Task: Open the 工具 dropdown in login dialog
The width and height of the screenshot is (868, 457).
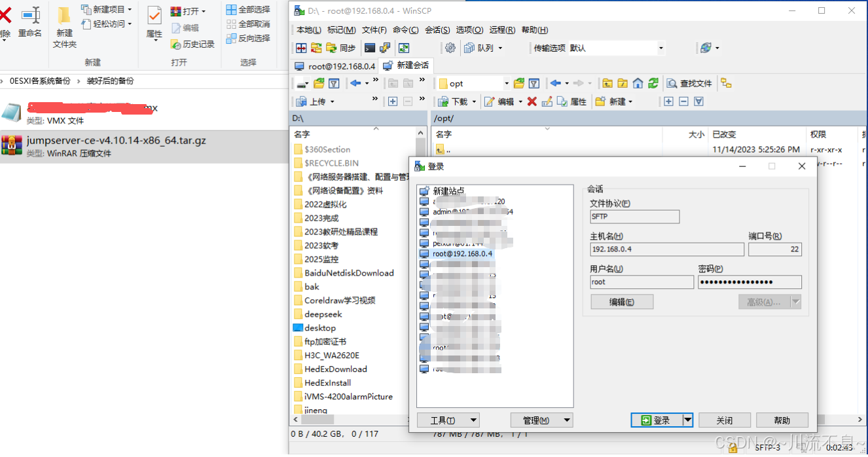Action: pyautogui.click(x=448, y=420)
